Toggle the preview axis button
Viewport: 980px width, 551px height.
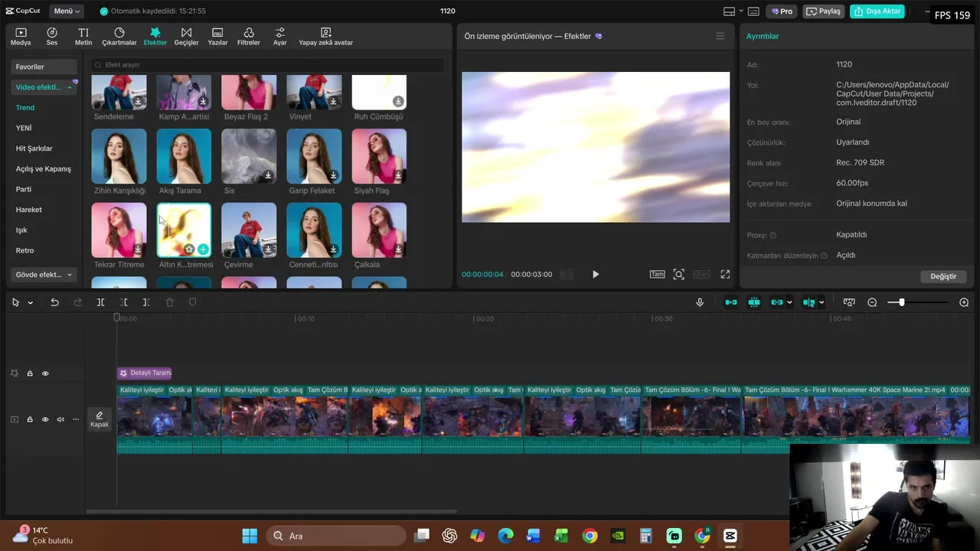pyautogui.click(x=809, y=302)
